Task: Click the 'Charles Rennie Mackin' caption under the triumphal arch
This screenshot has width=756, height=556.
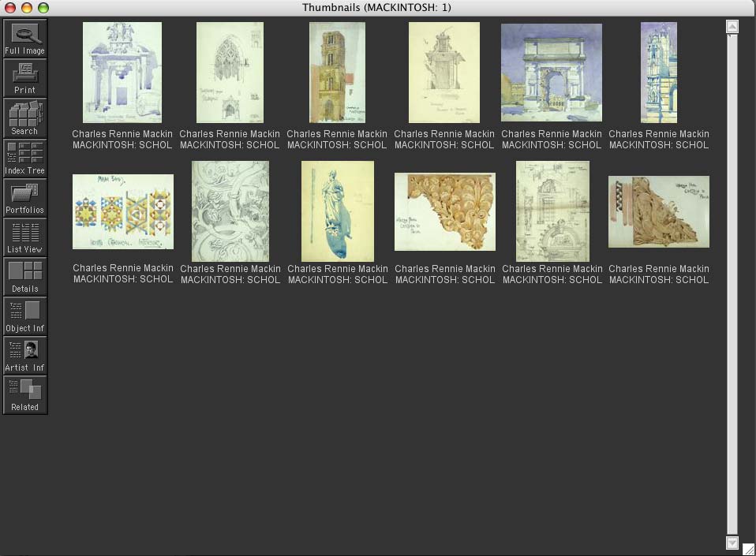Action: click(552, 134)
